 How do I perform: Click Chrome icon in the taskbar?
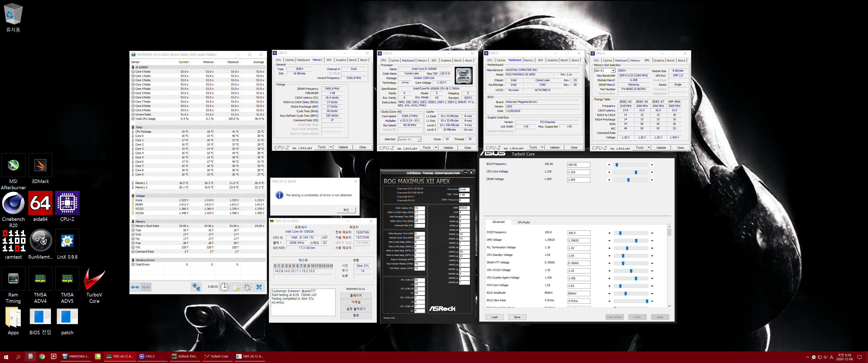[x=42, y=356]
